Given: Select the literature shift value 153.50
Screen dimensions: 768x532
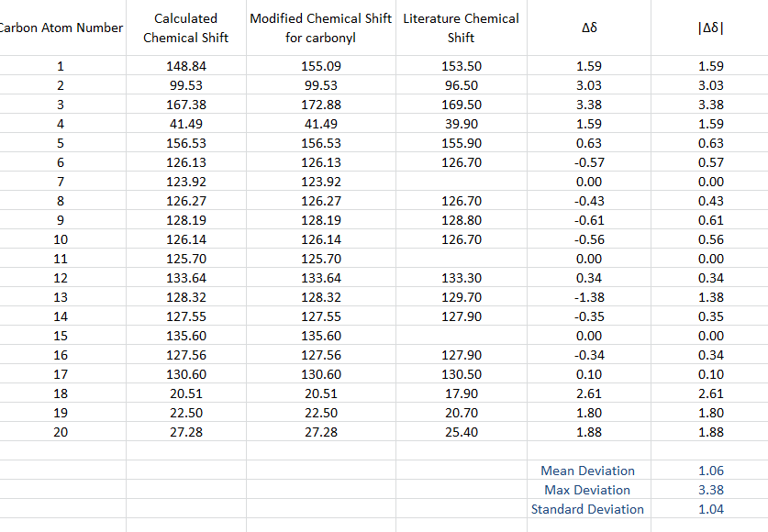Looking at the screenshot, I should [461, 66].
